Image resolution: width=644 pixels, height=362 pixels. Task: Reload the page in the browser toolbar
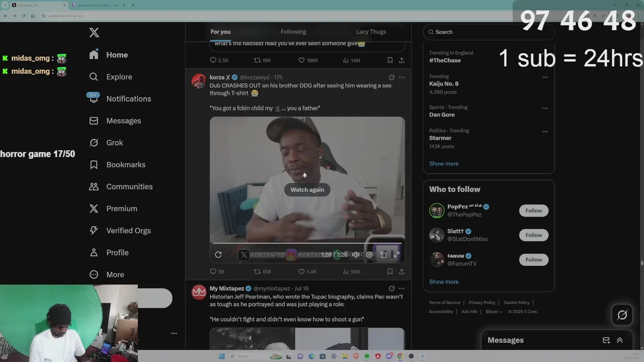23,16
